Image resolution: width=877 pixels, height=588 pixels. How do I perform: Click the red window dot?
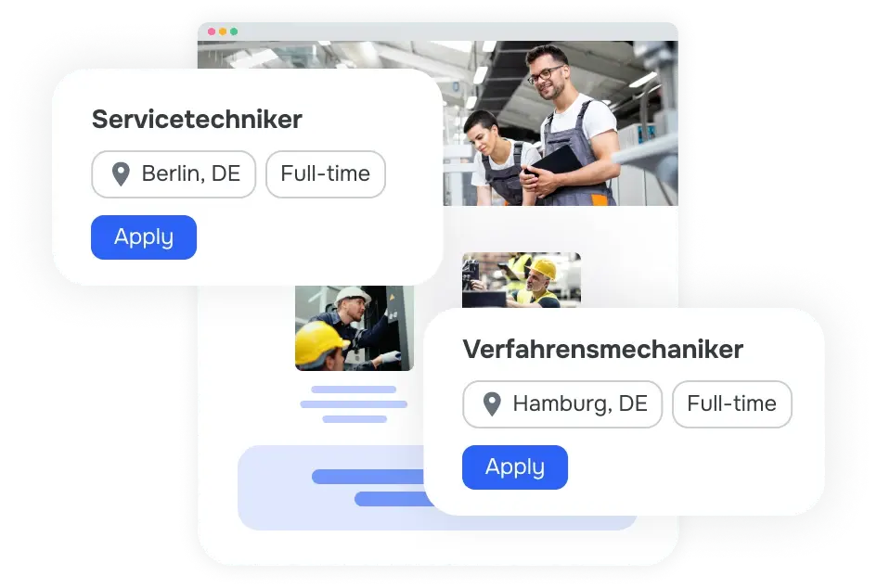coord(212,32)
